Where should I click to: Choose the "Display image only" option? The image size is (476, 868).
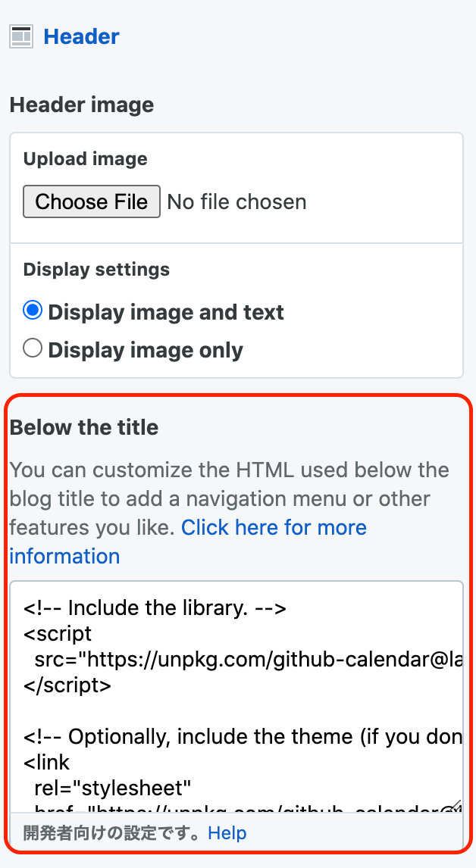click(x=32, y=348)
